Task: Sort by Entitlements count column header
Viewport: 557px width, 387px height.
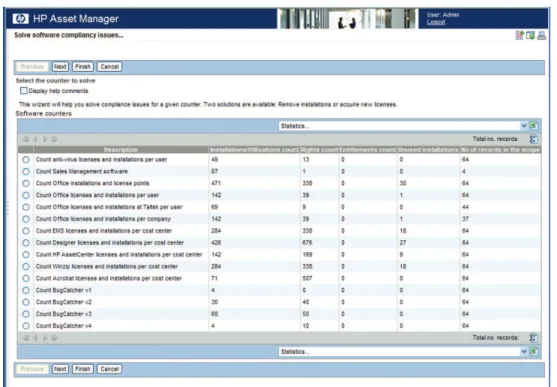Action: [x=368, y=150]
